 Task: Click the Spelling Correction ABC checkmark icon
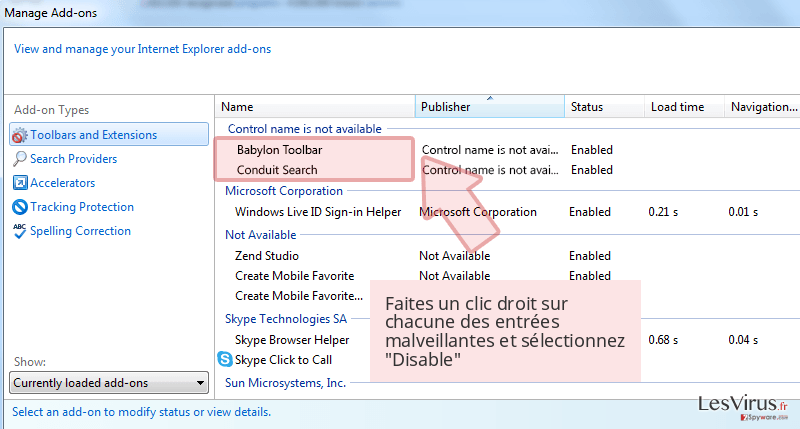point(20,231)
